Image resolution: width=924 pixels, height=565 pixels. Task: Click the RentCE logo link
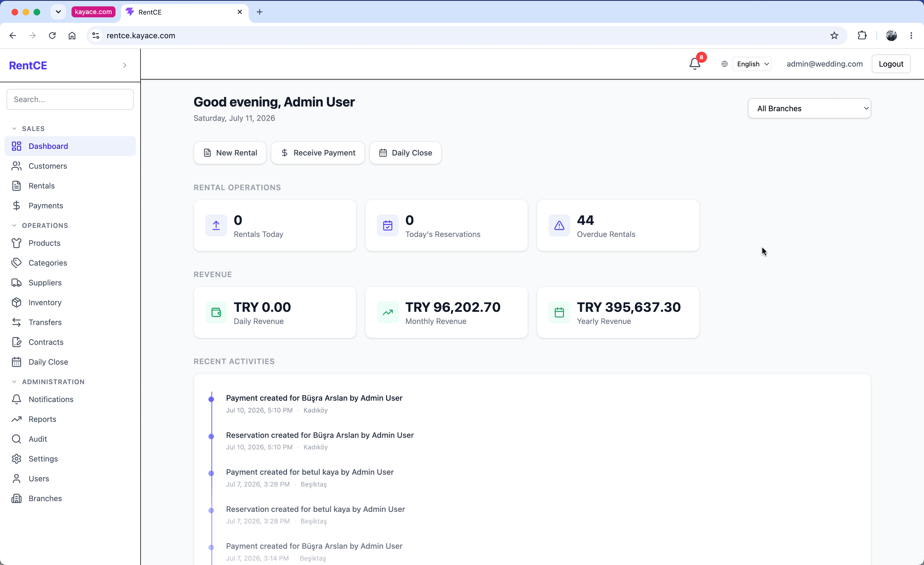28,65
